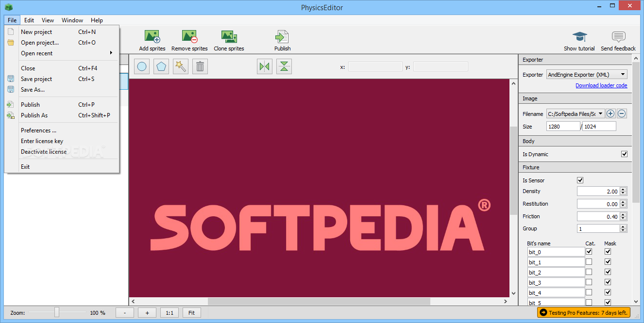Click Deactivate license menu item
The image size is (644, 323).
(62, 152)
